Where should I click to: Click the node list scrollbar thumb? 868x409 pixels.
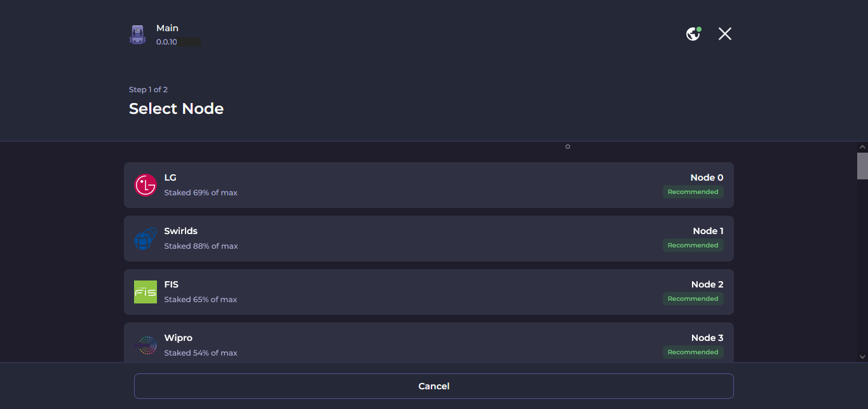pos(862,165)
